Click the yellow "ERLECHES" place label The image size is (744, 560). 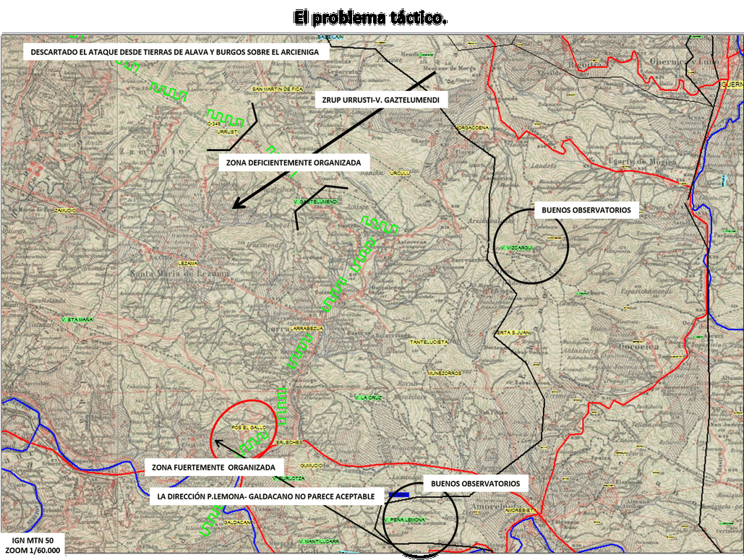289,442
